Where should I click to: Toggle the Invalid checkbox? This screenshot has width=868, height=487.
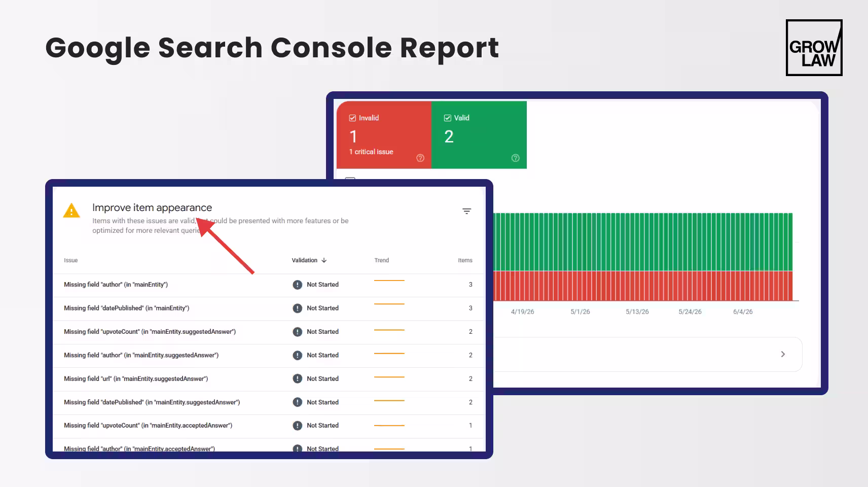pyautogui.click(x=352, y=118)
